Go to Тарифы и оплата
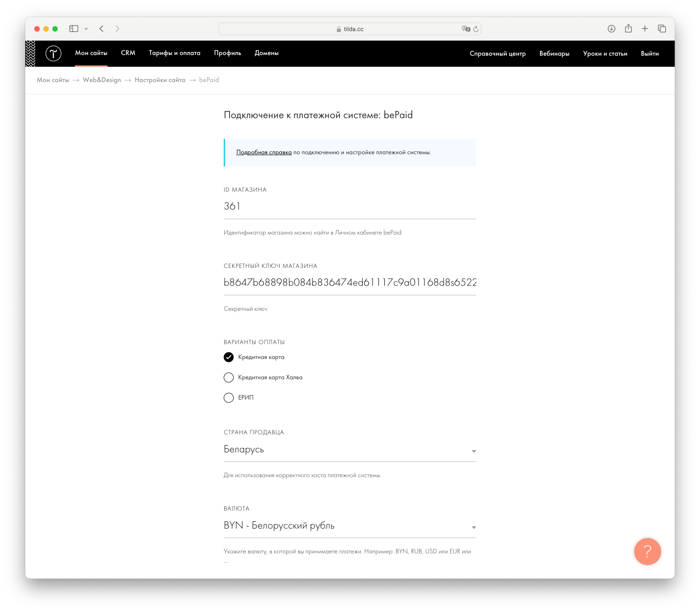The height and width of the screenshot is (612, 700). tap(175, 53)
